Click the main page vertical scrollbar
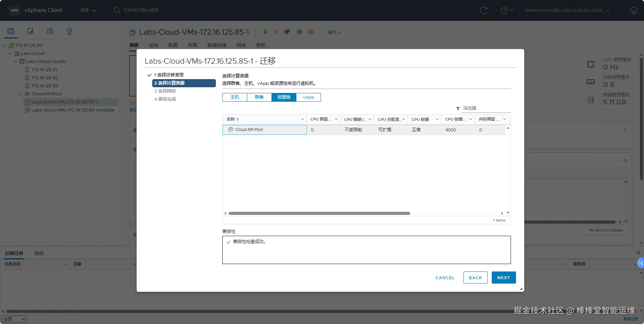 pos(641,119)
